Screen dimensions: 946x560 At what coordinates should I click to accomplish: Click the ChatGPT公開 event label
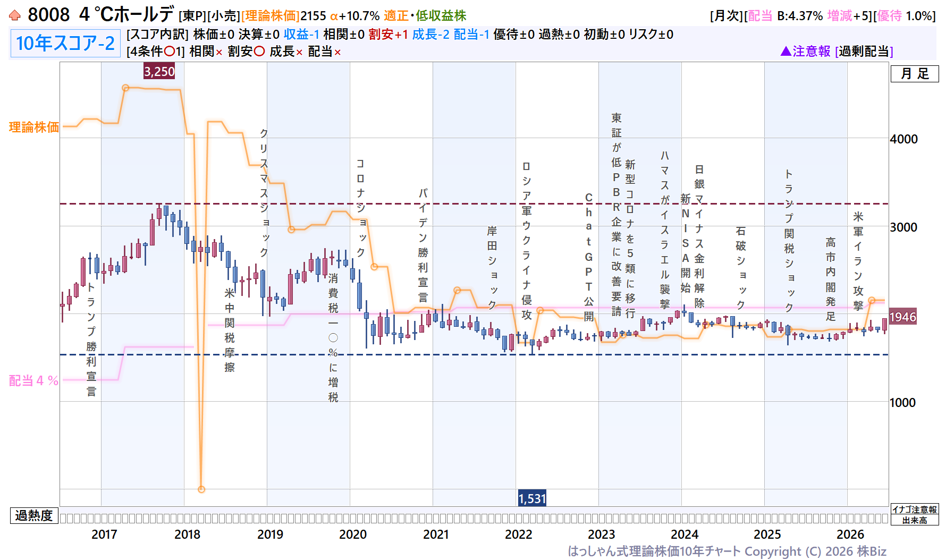click(589, 257)
